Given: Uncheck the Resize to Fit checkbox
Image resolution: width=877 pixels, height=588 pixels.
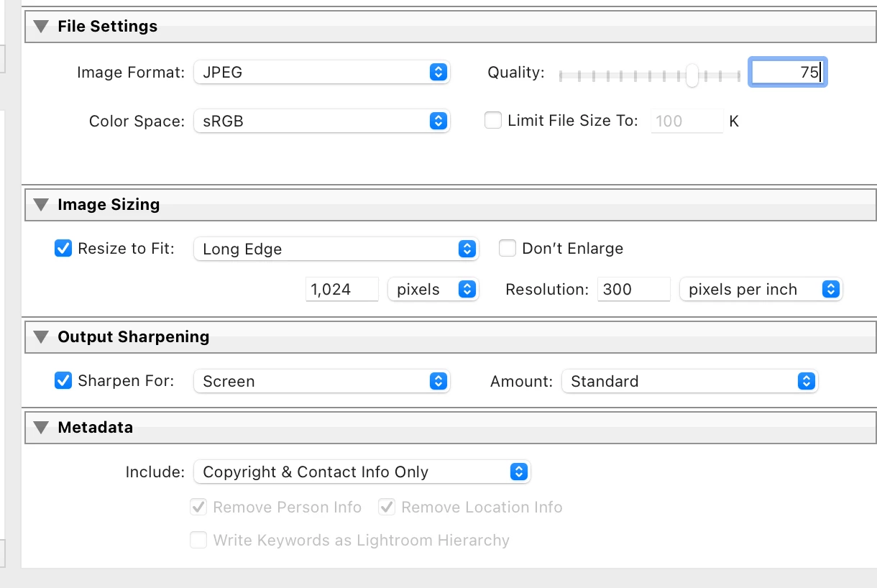Looking at the screenshot, I should pyautogui.click(x=63, y=249).
